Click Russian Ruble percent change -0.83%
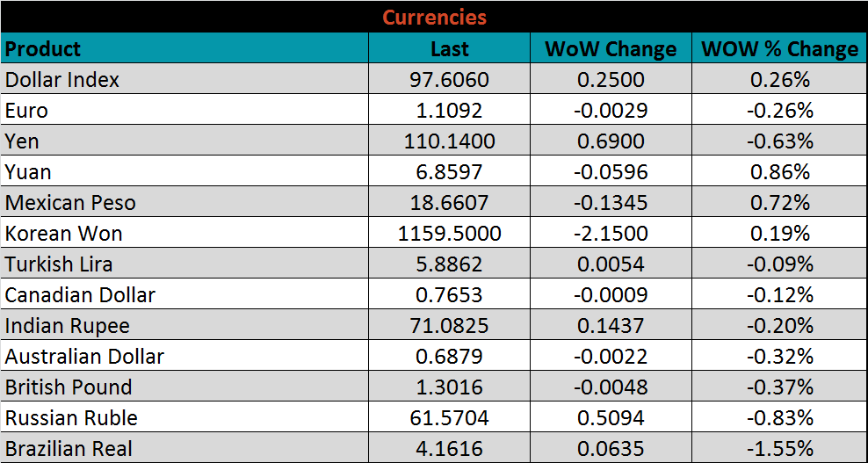The height and width of the screenshot is (463, 868). pyautogui.click(x=779, y=418)
